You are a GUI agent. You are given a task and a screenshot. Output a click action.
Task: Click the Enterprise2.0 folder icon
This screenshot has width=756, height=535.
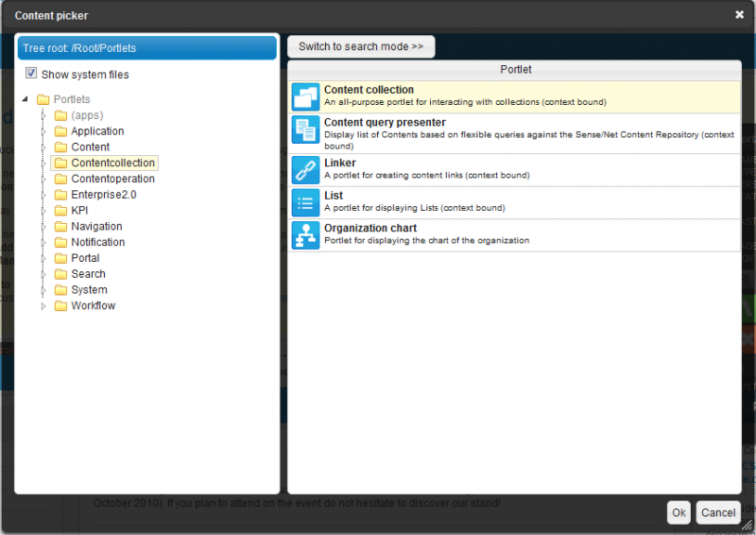pyautogui.click(x=60, y=195)
